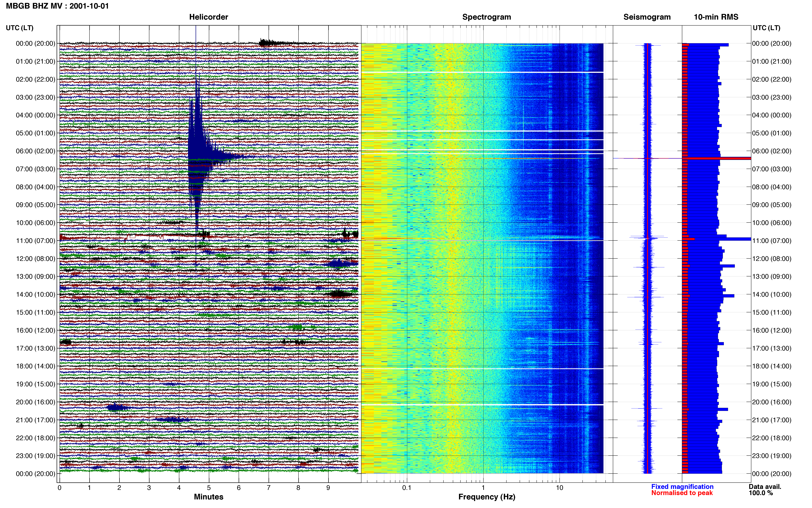Select the 'Spectrogram' panel heading
This screenshot has width=812, height=508.
[x=487, y=17]
